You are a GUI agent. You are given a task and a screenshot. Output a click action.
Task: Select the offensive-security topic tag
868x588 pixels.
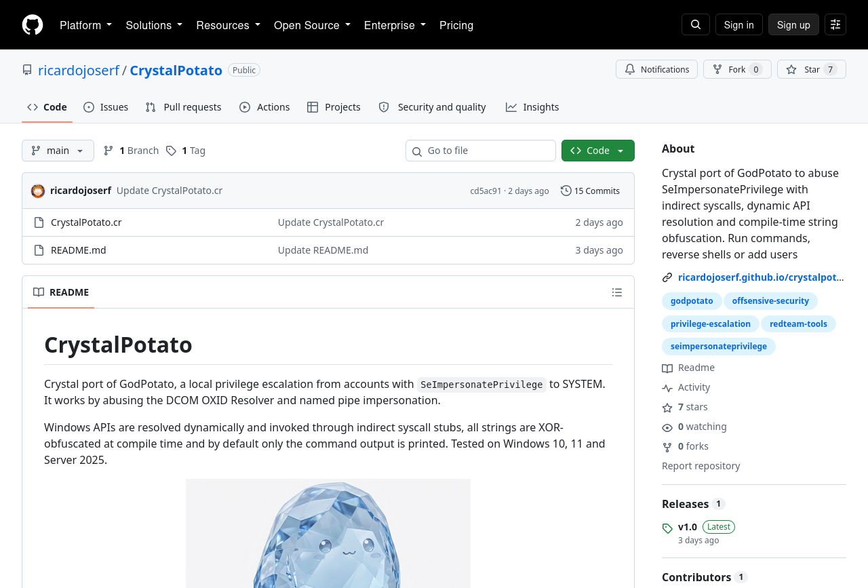tap(770, 301)
